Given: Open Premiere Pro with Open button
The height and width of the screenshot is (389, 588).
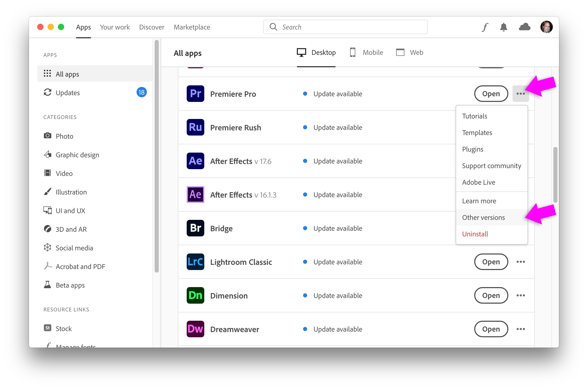Looking at the screenshot, I should click(491, 94).
